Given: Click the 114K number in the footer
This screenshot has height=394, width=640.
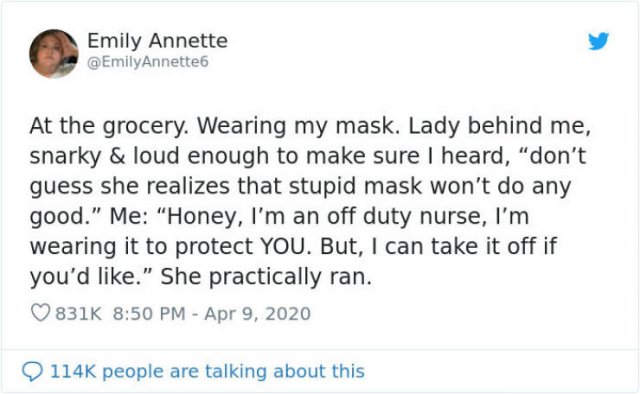Looking at the screenshot, I should coord(73,372).
